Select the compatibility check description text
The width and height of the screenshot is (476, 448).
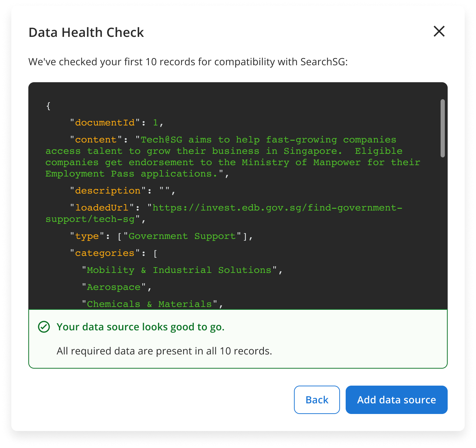(188, 62)
